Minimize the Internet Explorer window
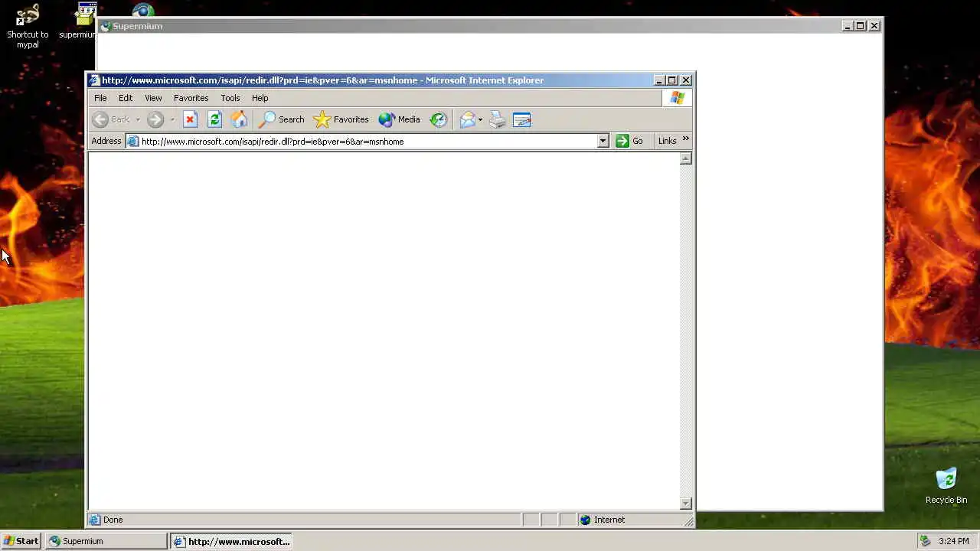This screenshot has width=980, height=551. click(x=659, y=80)
